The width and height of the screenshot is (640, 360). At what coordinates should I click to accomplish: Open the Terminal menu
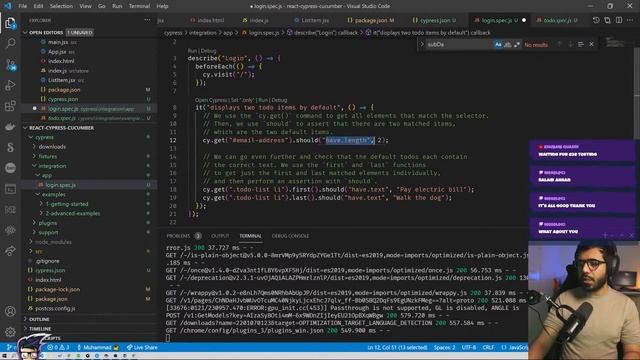[x=139, y=6]
